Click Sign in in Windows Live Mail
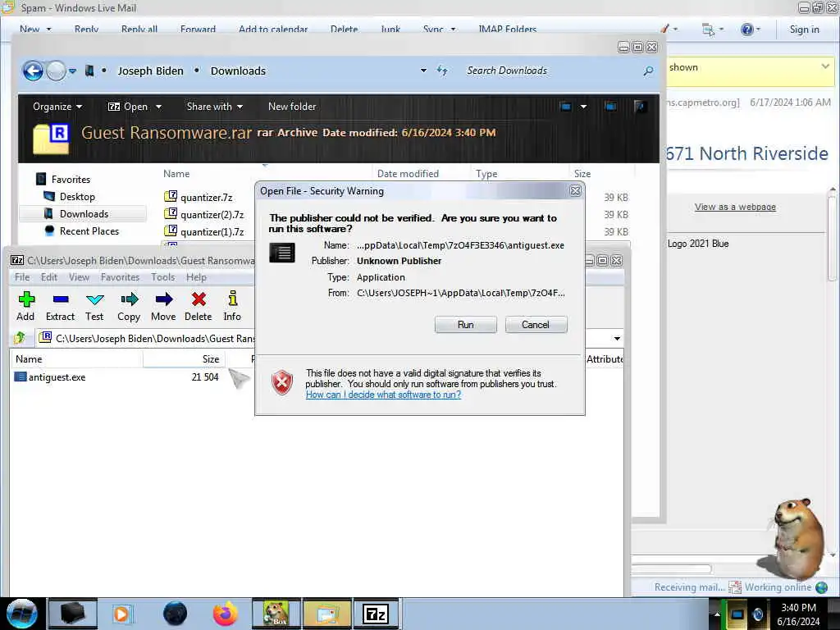840x630 pixels. (x=804, y=30)
